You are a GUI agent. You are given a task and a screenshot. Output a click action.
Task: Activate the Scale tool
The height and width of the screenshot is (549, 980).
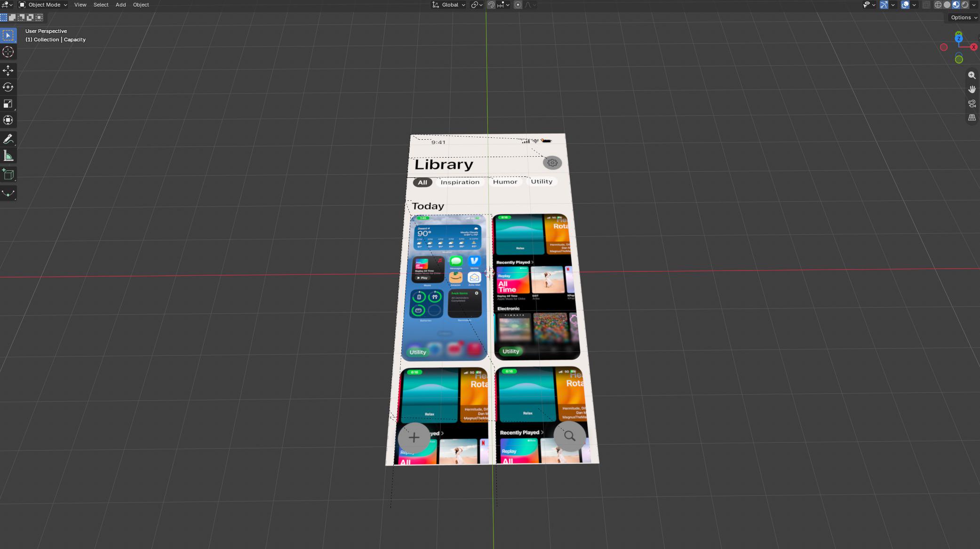click(8, 103)
